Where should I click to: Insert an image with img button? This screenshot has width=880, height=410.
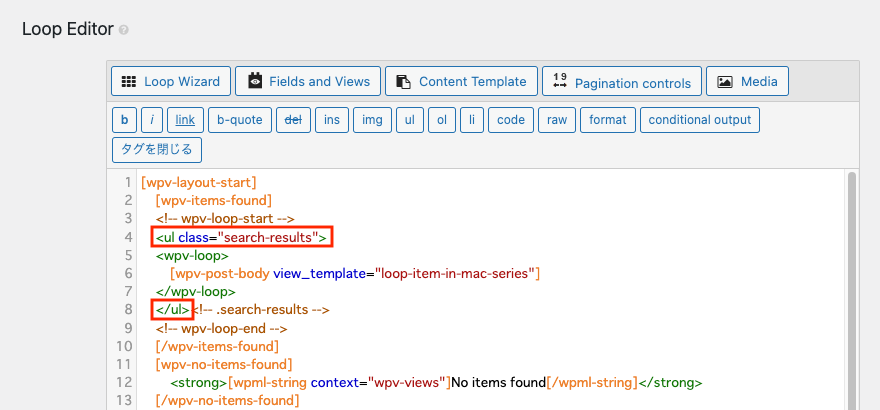(372, 120)
